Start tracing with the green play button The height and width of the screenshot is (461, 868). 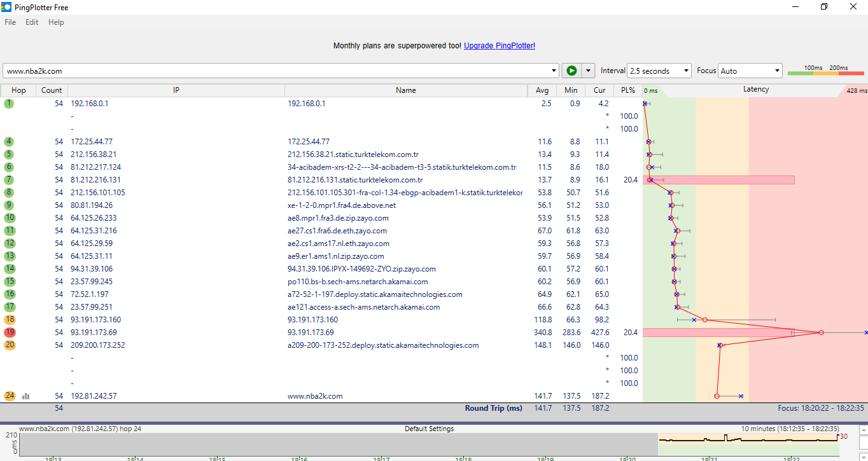[x=571, y=71]
